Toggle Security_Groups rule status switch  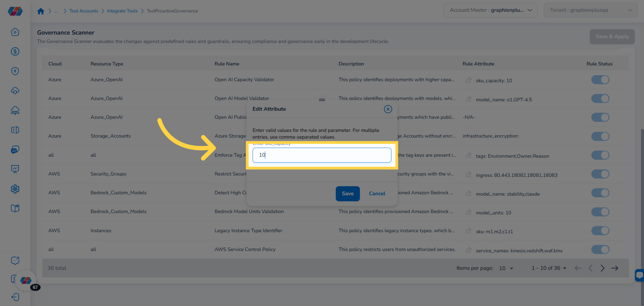[600, 174]
